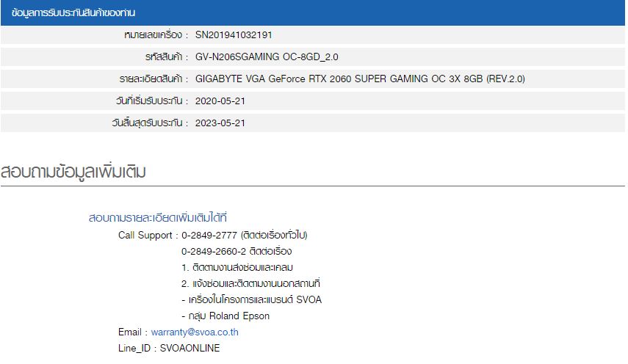Click the blue สอบถามรายละเอียดเพิ่มเติมได้ที่ subheading

(158, 218)
